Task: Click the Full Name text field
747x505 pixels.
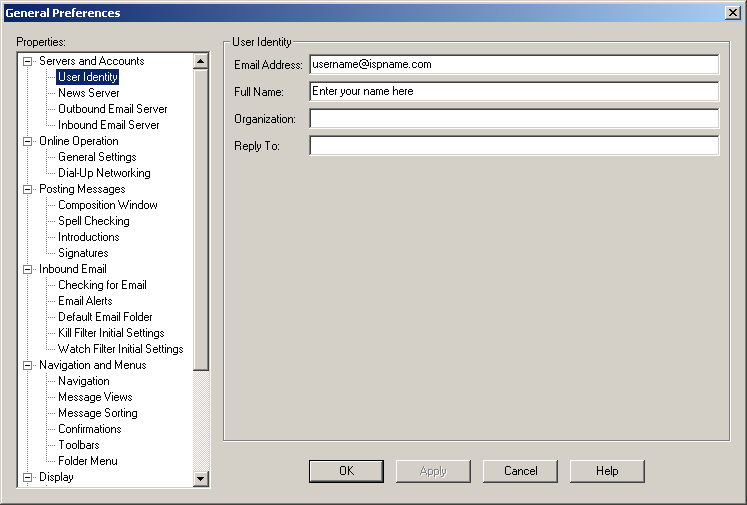Action: point(514,92)
